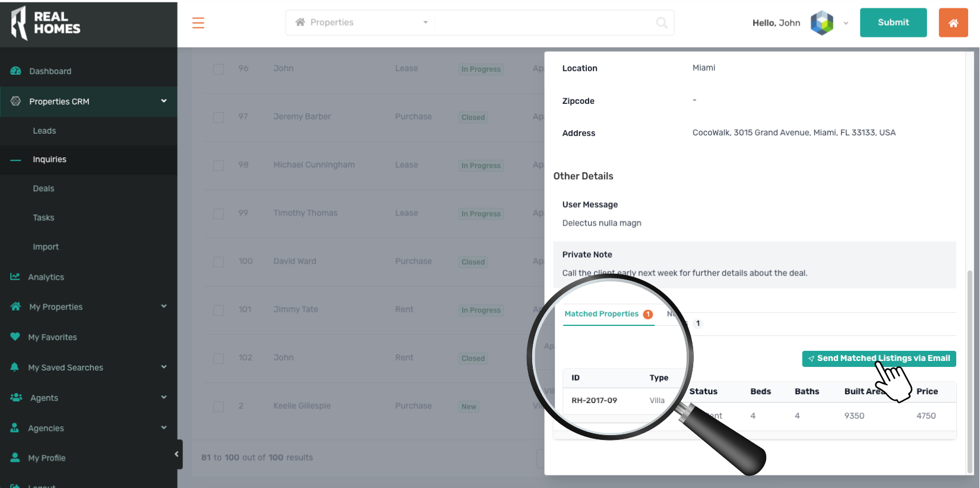The width and height of the screenshot is (980, 488).
Task: Click the hamburger menu icon
Action: click(x=198, y=23)
